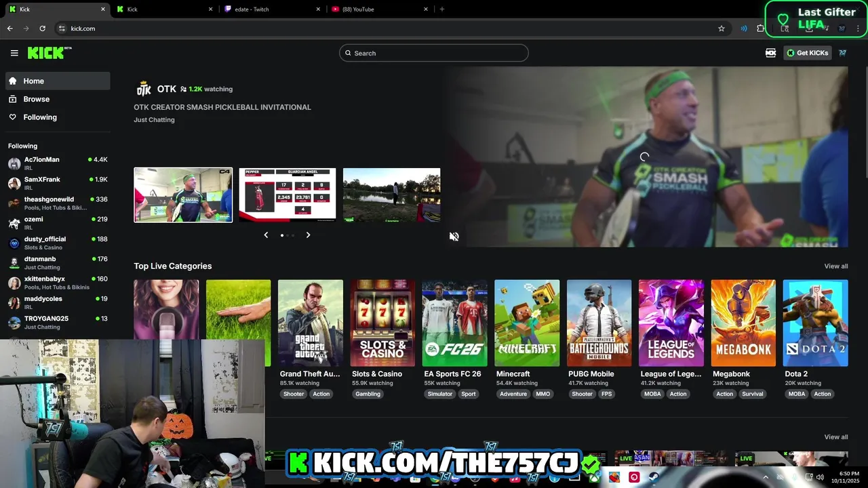Image resolution: width=868 pixels, height=488 pixels.
Task: Click the Gambling tag under Slots & Casino
Action: (x=368, y=394)
